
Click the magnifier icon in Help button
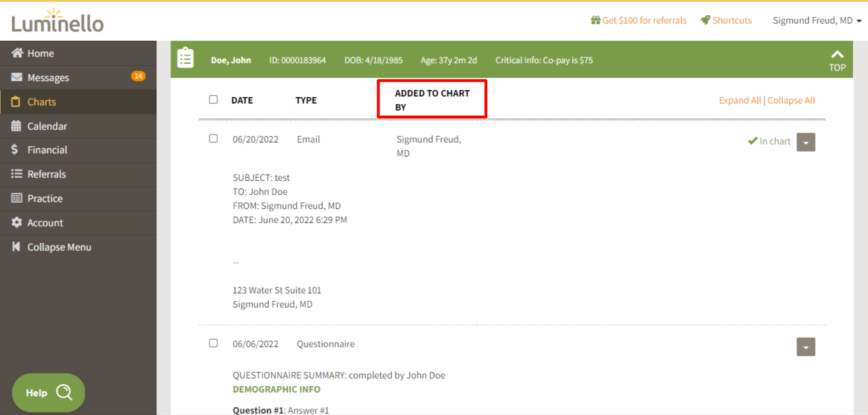click(65, 392)
